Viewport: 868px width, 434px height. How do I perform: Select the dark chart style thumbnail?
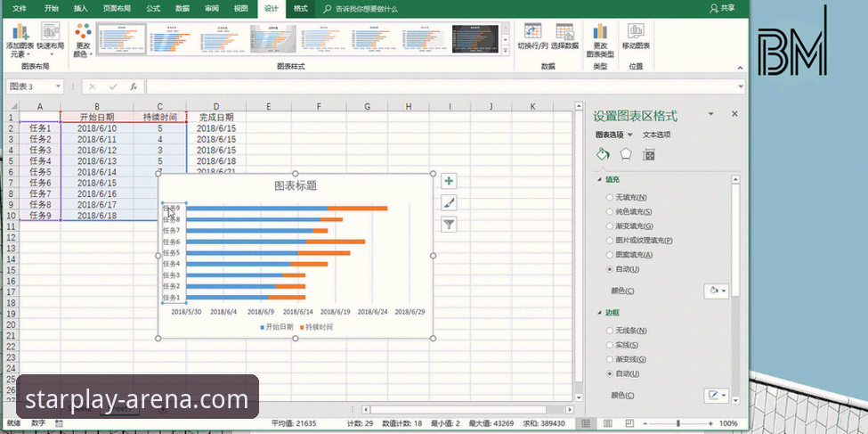(x=475, y=39)
